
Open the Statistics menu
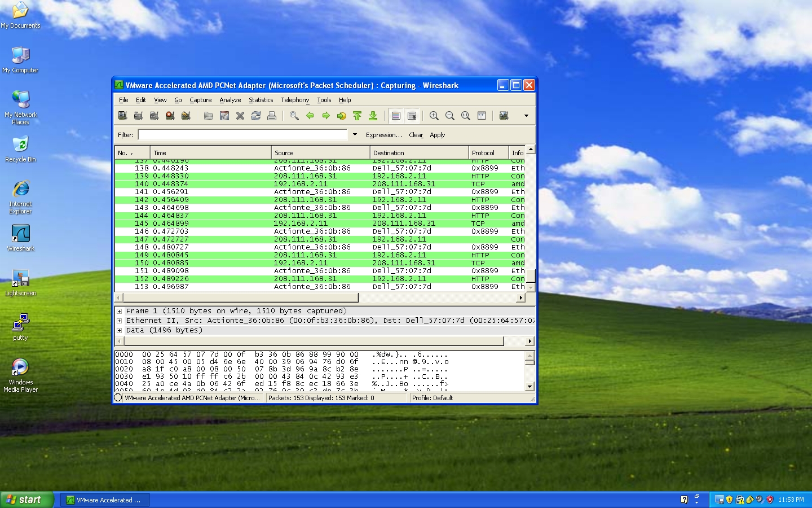261,100
